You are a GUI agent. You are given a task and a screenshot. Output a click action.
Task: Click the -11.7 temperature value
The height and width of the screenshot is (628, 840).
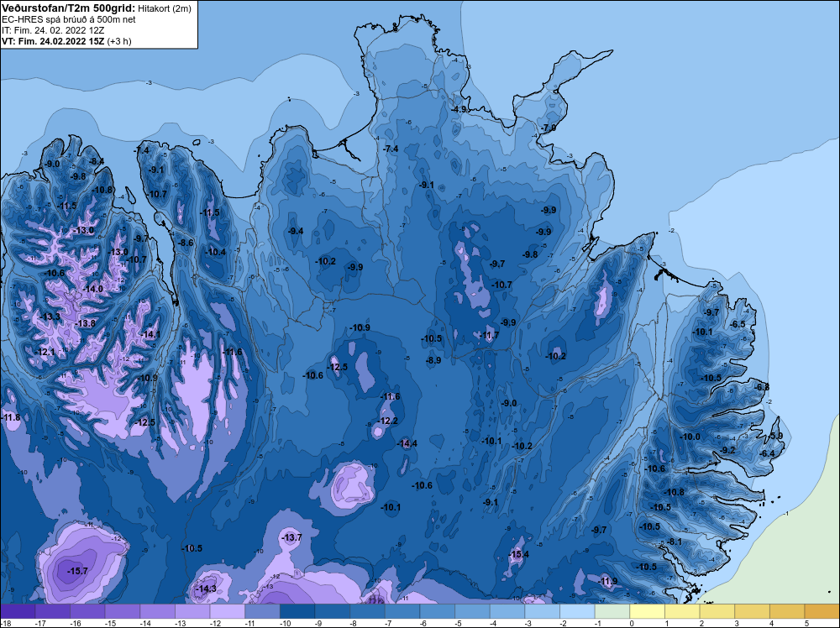(x=489, y=335)
